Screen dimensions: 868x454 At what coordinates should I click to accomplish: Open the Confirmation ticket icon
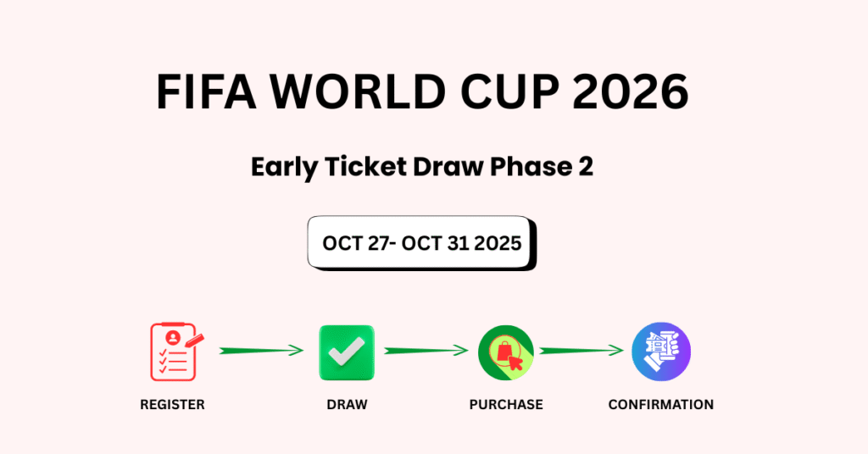(661, 352)
